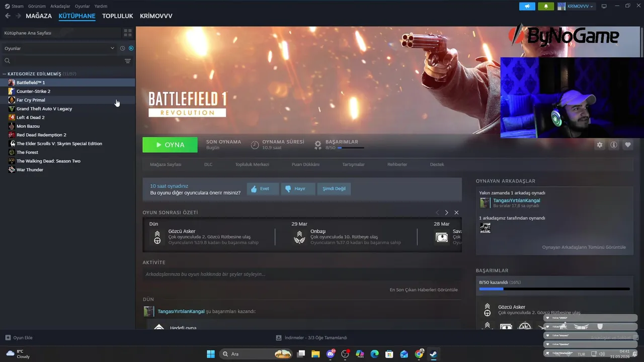Recommend the game with Evet button

click(x=263, y=189)
